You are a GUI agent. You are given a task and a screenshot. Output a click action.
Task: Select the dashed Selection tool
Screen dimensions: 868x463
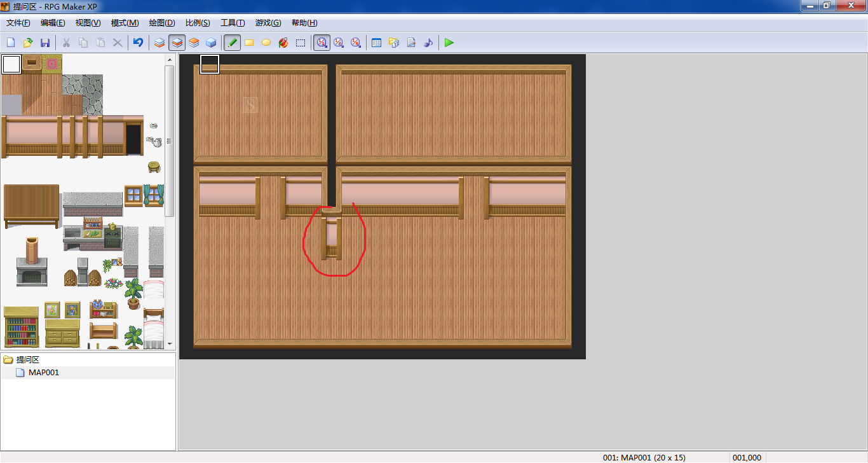tap(301, 43)
